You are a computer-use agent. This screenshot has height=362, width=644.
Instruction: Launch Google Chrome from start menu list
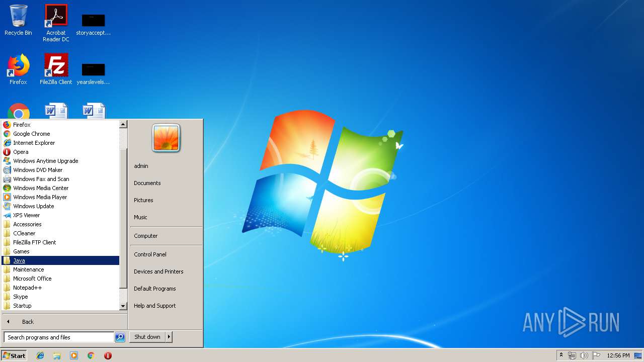[60, 134]
